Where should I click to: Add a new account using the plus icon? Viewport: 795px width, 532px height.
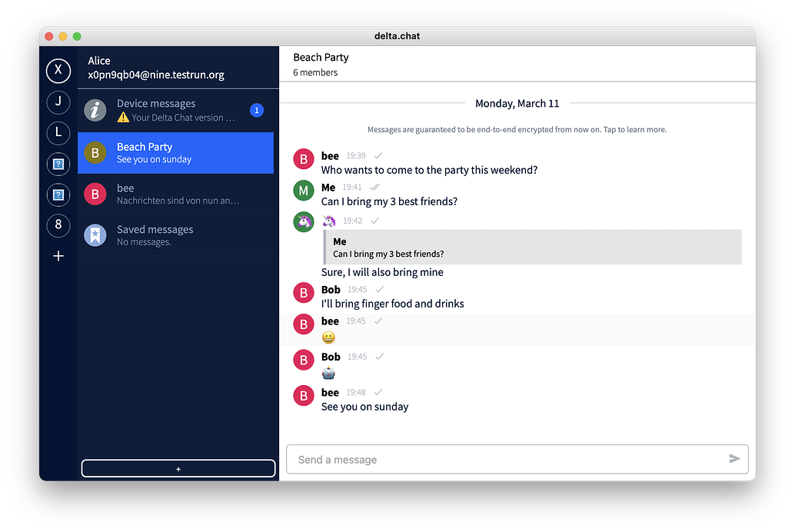coord(58,256)
